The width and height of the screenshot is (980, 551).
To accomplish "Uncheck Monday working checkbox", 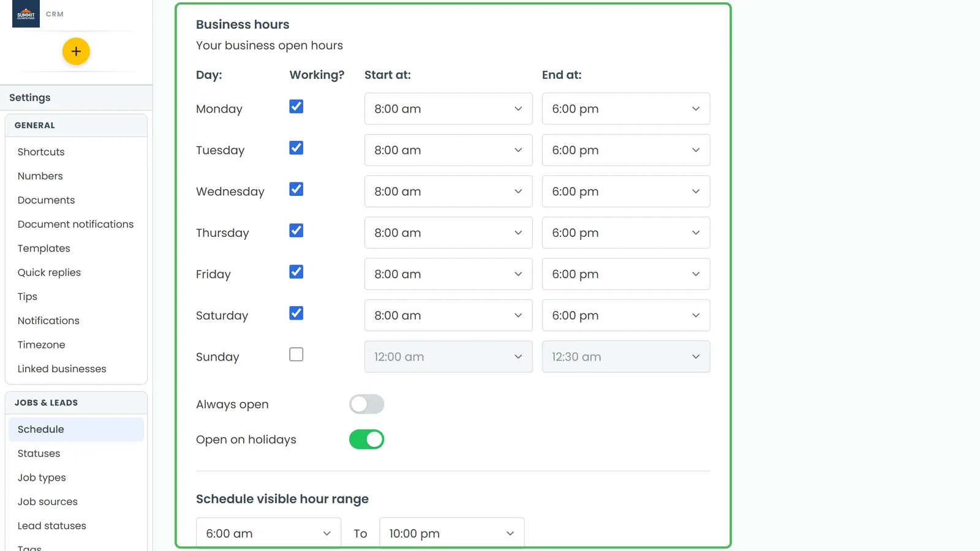I will pos(296,107).
